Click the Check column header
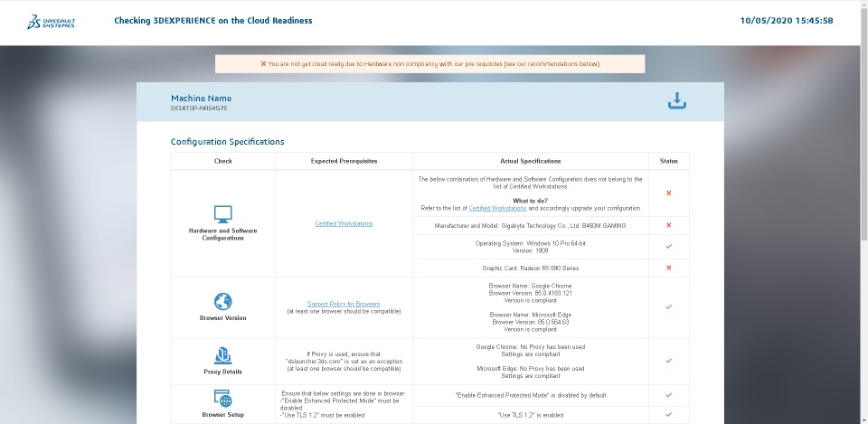This screenshot has width=868, height=424. pos(223,161)
